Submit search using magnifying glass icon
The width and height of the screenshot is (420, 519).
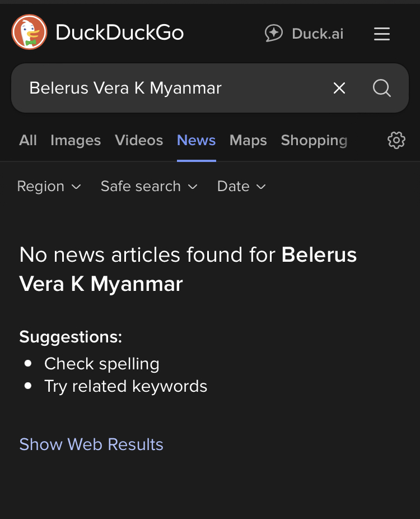pyautogui.click(x=382, y=88)
